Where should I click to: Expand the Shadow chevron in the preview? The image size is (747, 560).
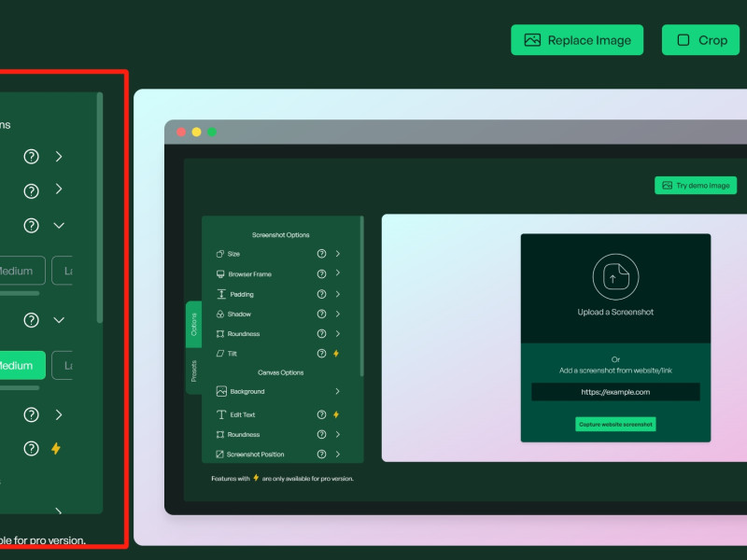coord(338,314)
